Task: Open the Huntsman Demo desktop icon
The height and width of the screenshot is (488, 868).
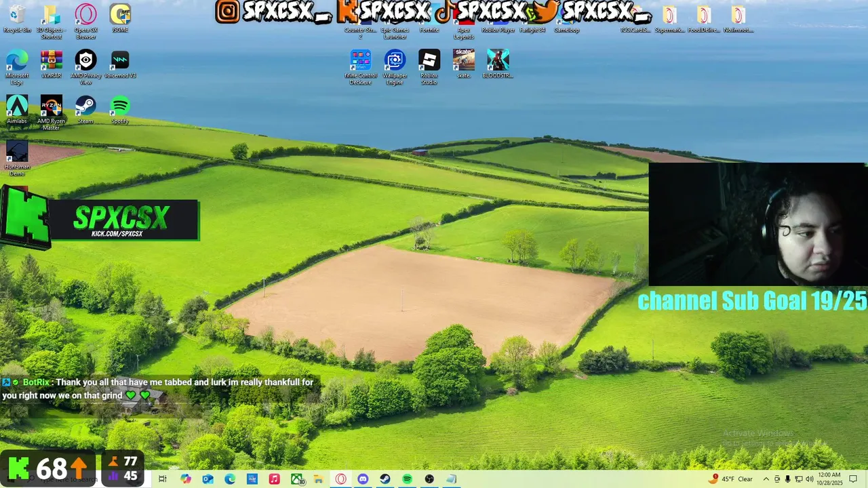Action: point(17,158)
